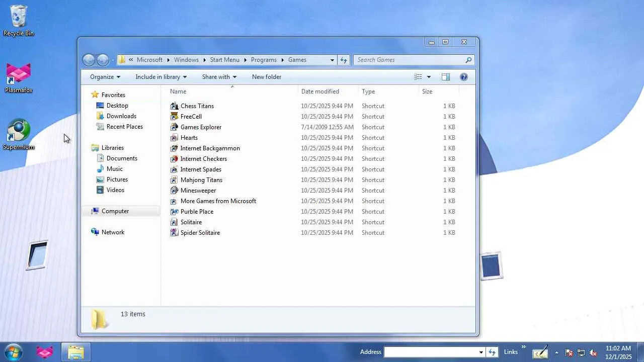Select the Internet Spades shortcut icon

click(x=174, y=169)
